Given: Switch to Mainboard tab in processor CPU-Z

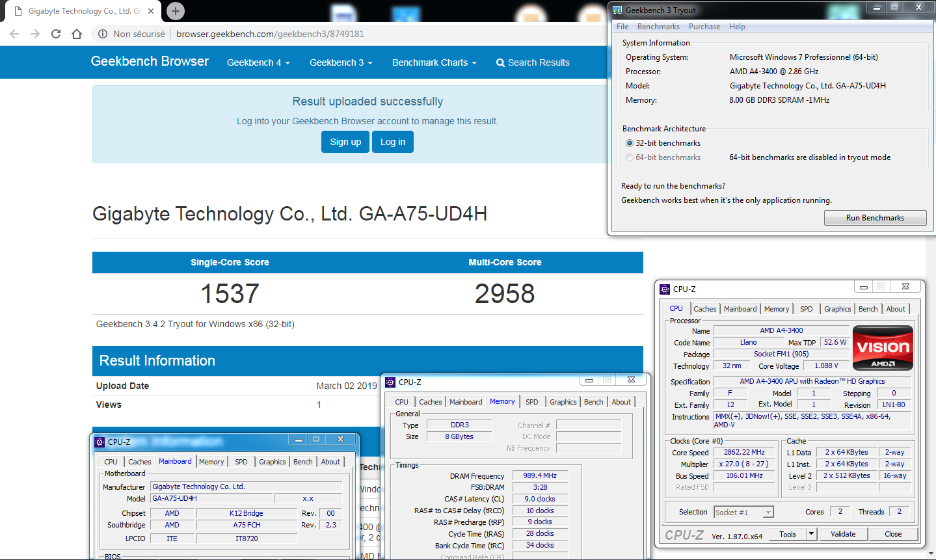Looking at the screenshot, I should click(x=740, y=309).
